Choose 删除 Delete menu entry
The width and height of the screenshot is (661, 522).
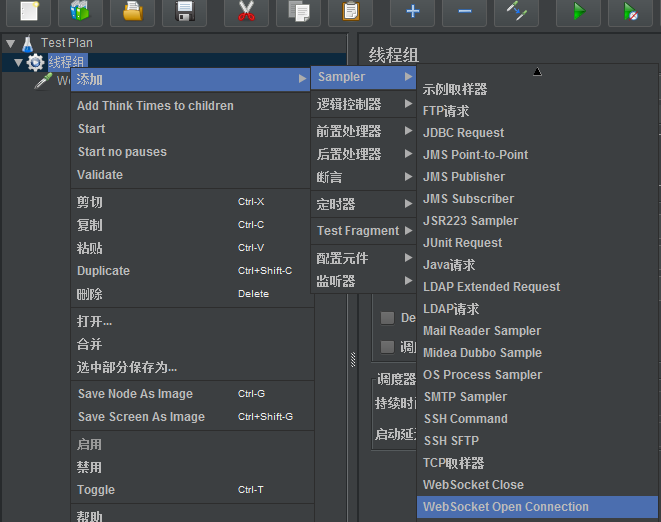coord(190,294)
